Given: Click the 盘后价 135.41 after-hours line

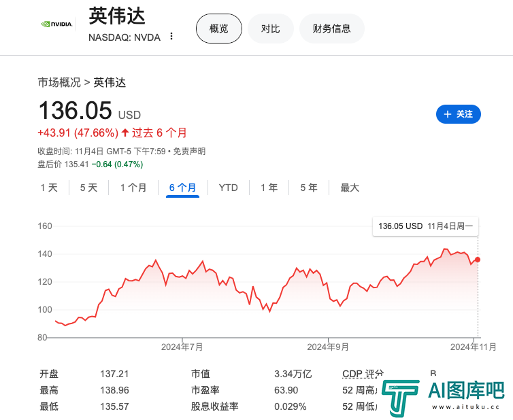Looking at the screenshot, I should coord(90,164).
